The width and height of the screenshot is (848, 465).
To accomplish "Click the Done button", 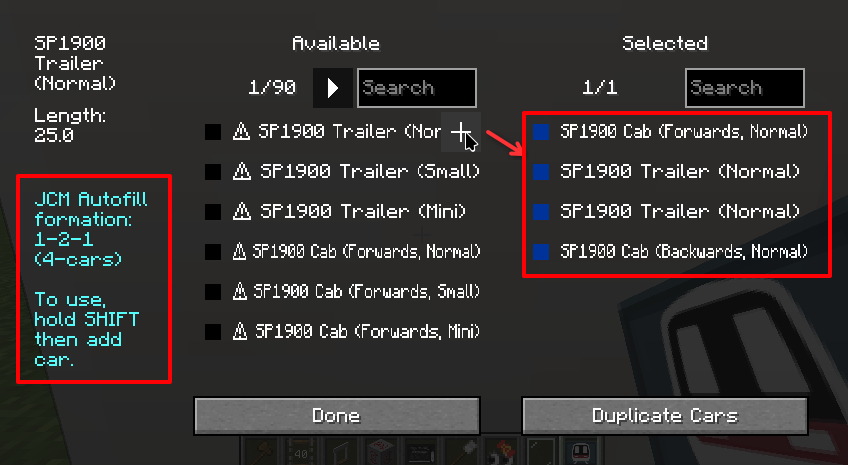I will pos(337,416).
